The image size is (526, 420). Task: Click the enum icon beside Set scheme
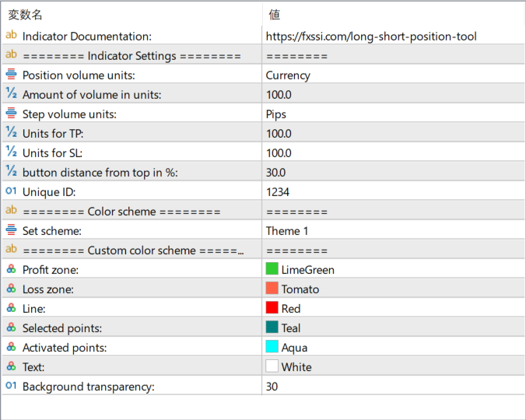11,229
